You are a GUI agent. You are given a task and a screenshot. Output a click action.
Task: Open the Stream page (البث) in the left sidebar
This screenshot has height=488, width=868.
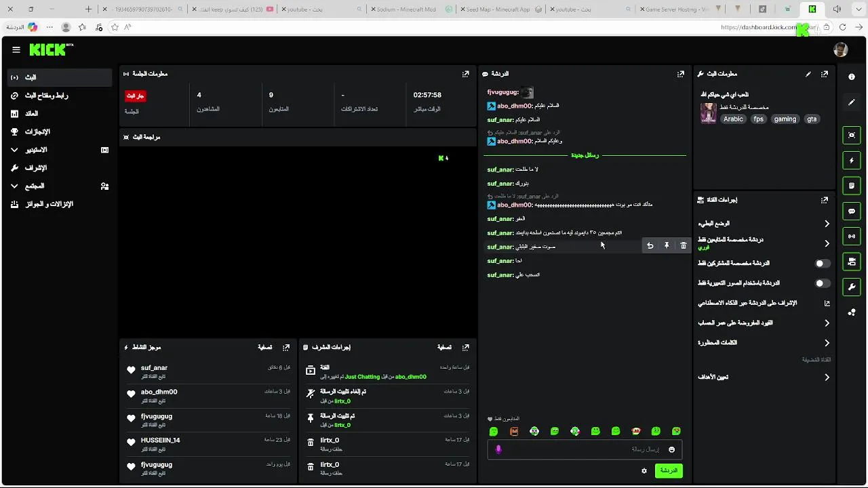click(x=60, y=77)
